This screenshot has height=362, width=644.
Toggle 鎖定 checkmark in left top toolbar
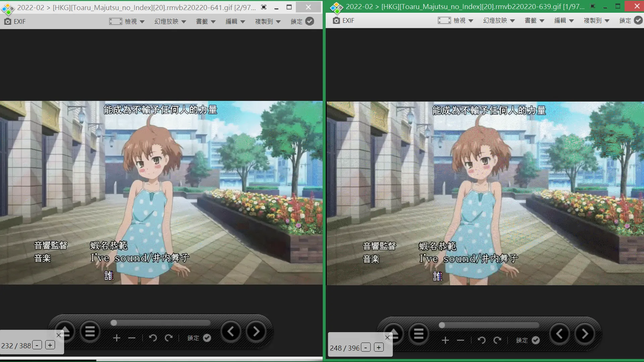coord(310,21)
